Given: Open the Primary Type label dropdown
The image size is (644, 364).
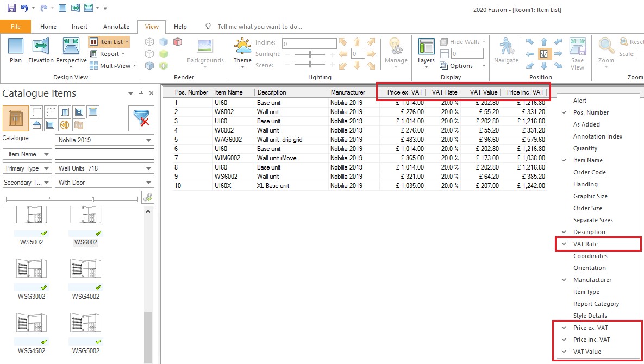Looking at the screenshot, I should tap(27, 168).
